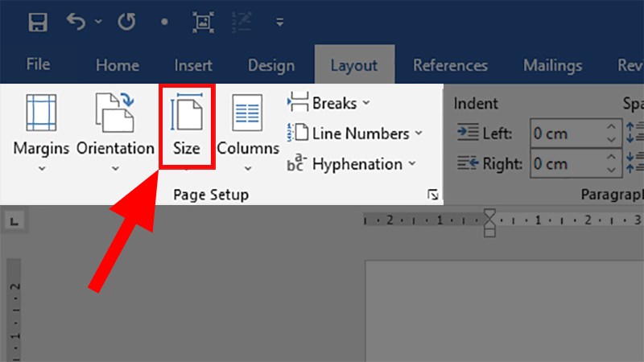Click the Save floppy disk icon

tap(38, 23)
